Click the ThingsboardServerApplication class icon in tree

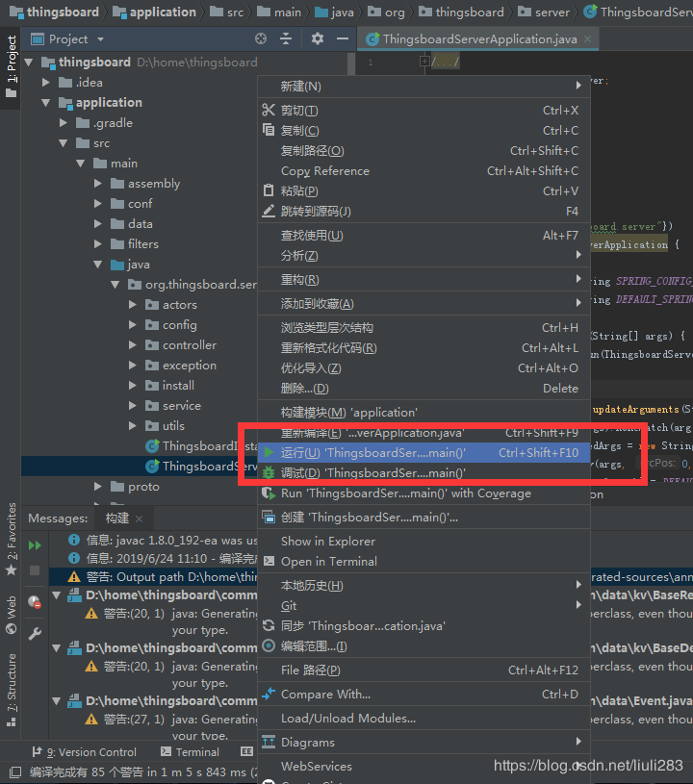pyautogui.click(x=152, y=467)
